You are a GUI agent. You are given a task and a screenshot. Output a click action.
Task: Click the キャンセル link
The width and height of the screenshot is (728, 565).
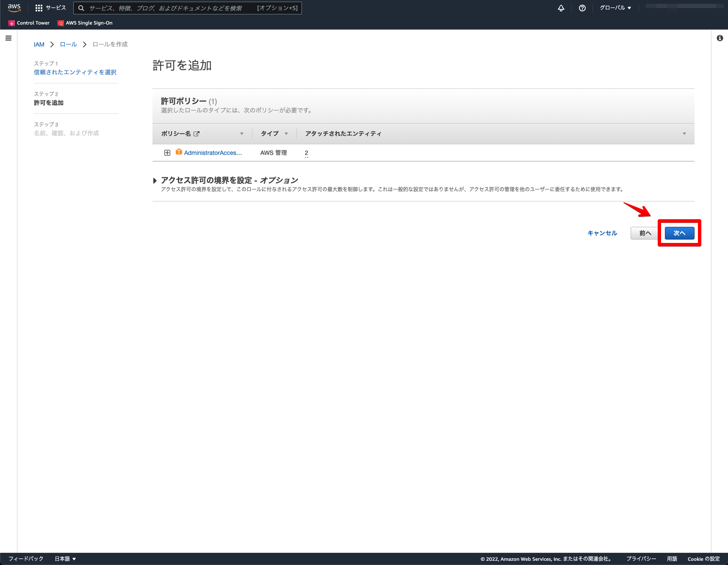tap(602, 233)
